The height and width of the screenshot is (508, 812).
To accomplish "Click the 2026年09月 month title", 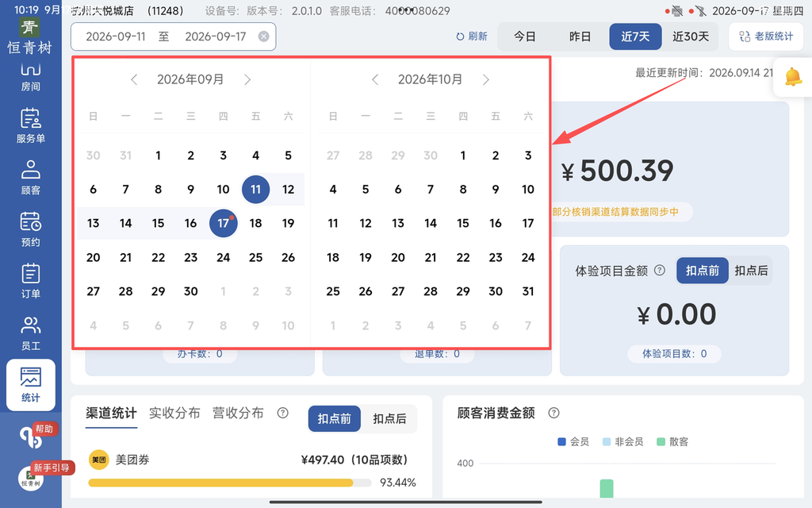I will pos(190,79).
